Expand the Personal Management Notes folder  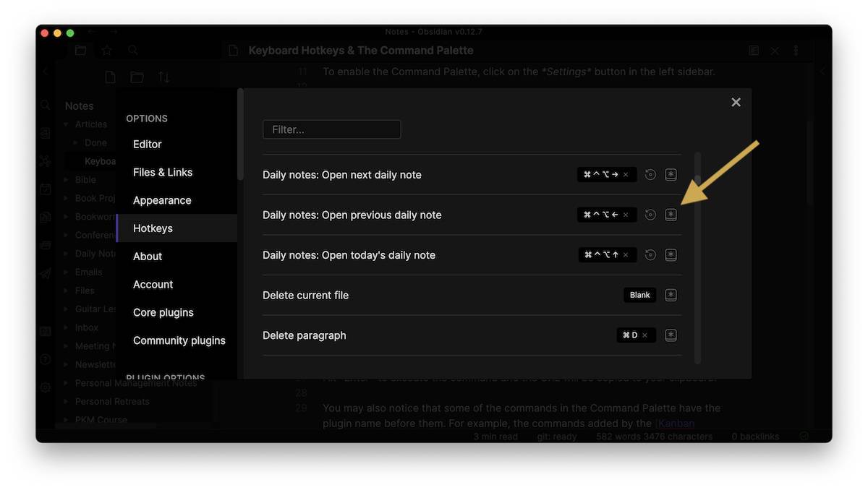coord(67,383)
